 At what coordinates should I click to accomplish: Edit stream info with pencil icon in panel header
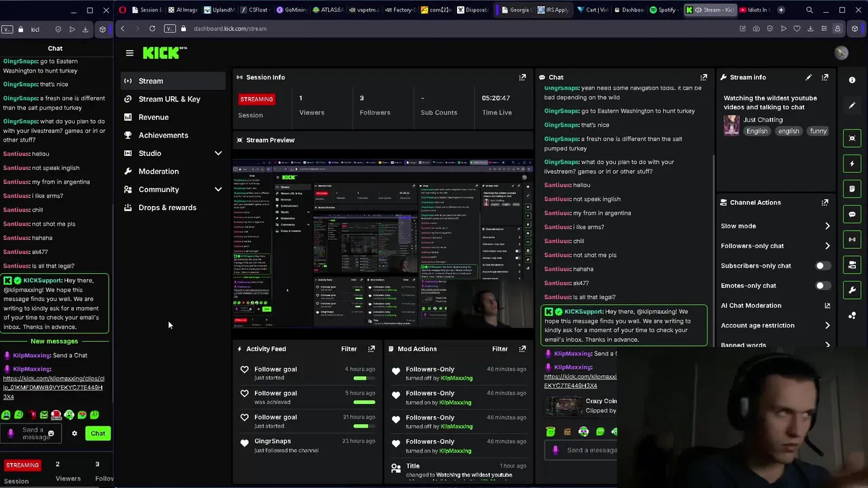(x=808, y=77)
